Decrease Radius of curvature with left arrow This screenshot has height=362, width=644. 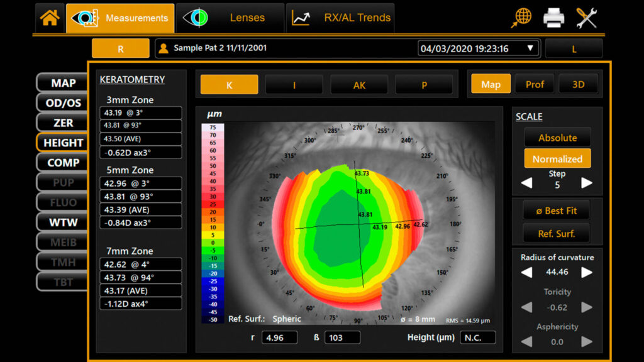527,272
